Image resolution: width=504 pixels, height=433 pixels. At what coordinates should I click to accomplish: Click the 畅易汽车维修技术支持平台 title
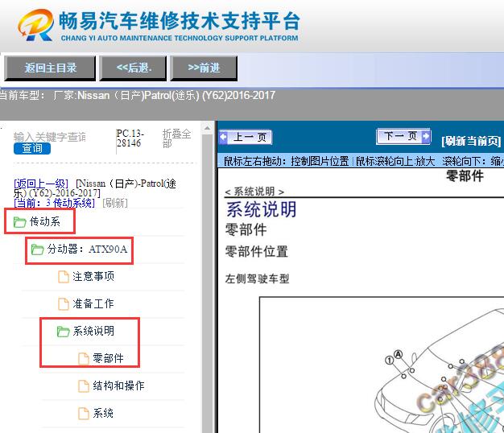click(x=180, y=21)
